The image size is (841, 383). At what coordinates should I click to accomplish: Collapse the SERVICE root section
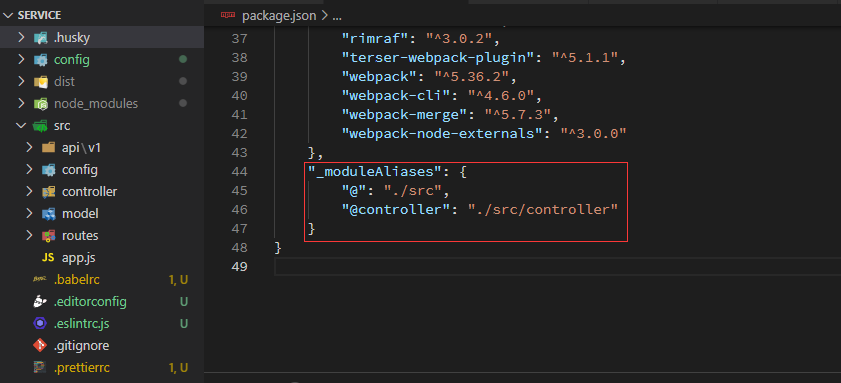click(8, 15)
